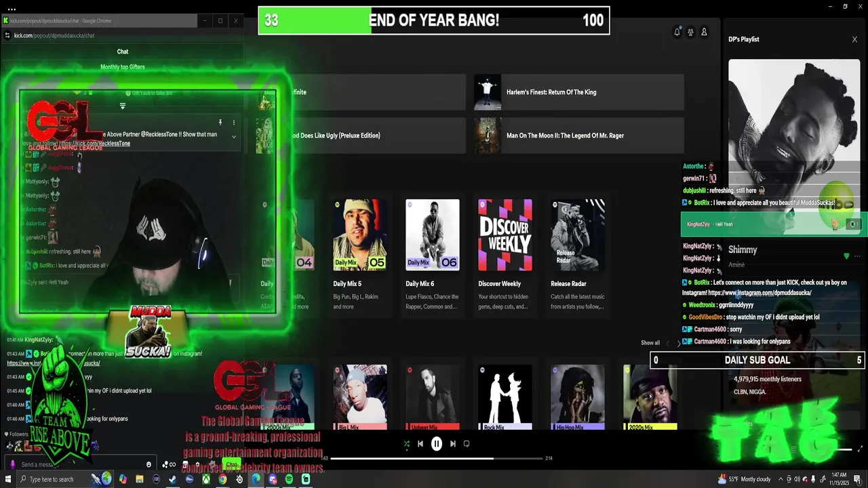Close the DP's Playlist panel
This screenshot has height=488, width=868.
[854, 39]
